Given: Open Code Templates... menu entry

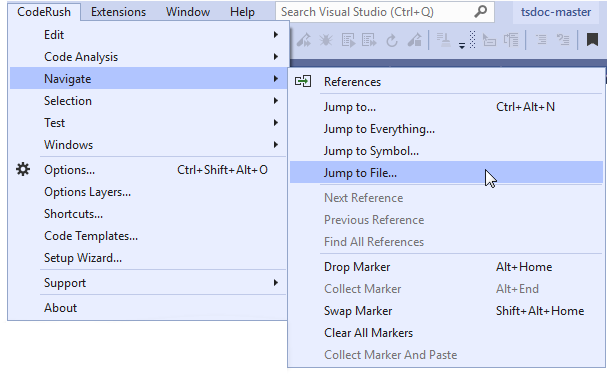Looking at the screenshot, I should click(x=149, y=236).
